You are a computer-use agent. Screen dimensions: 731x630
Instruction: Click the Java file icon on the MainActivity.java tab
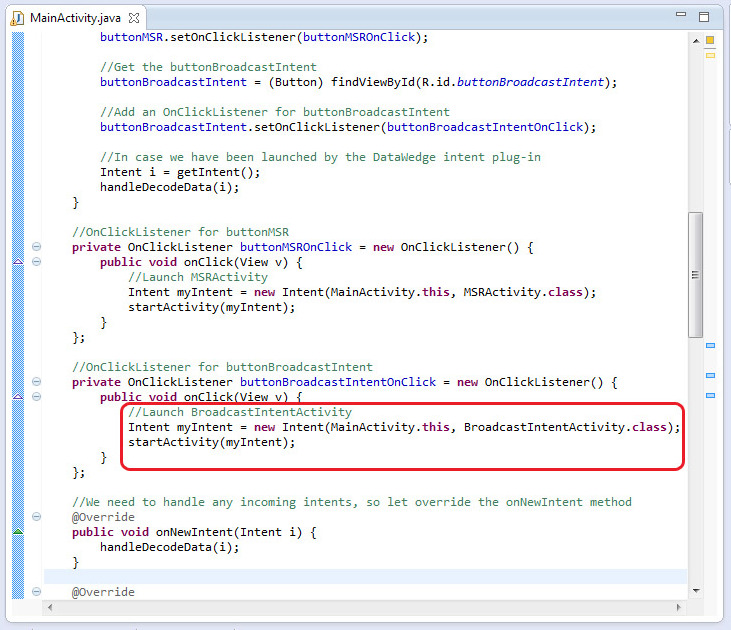(18, 18)
